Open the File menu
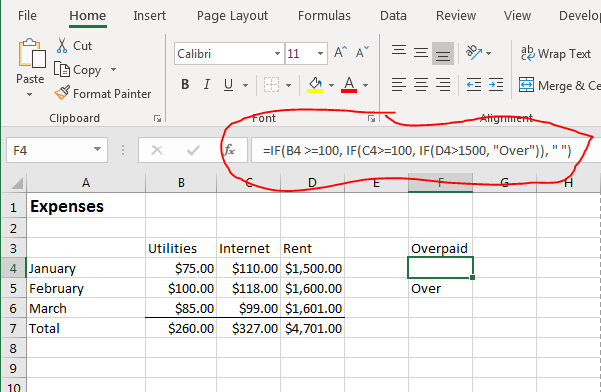The width and height of the screenshot is (601, 392). coord(27,16)
